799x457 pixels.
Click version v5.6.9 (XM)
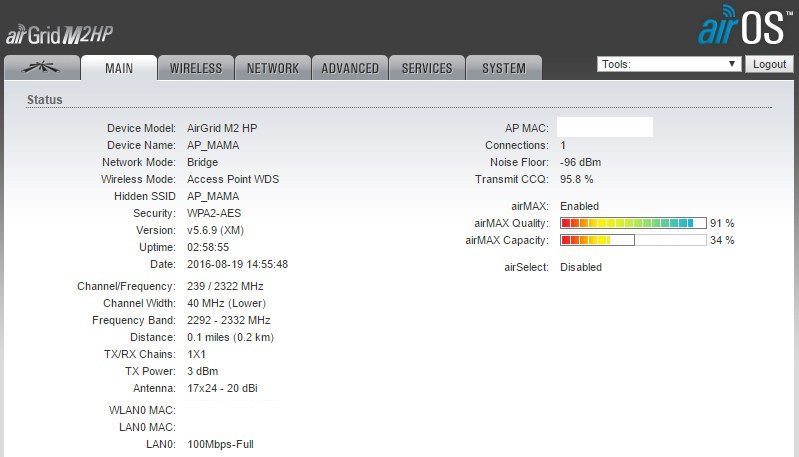(216, 230)
